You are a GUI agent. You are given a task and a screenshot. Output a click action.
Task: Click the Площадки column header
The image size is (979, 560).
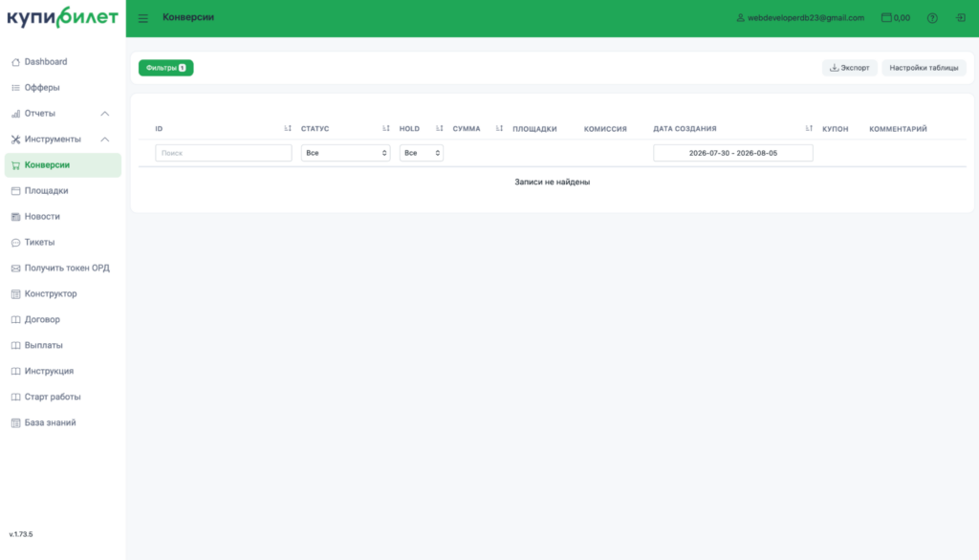(534, 129)
